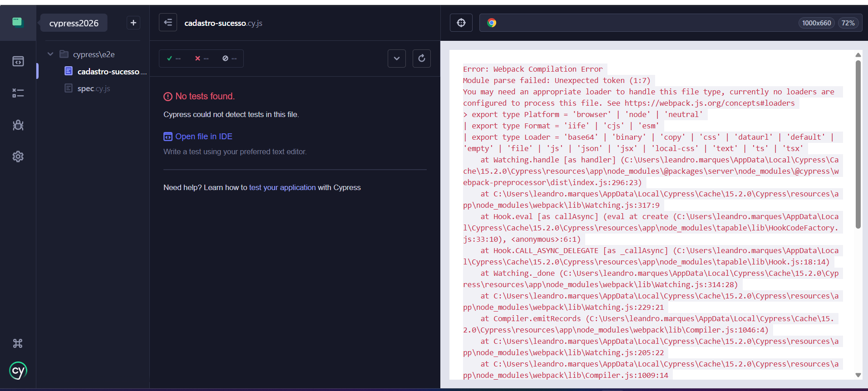This screenshot has height=391, width=868.
Task: Open the 1000x660 viewport size info
Action: click(816, 23)
